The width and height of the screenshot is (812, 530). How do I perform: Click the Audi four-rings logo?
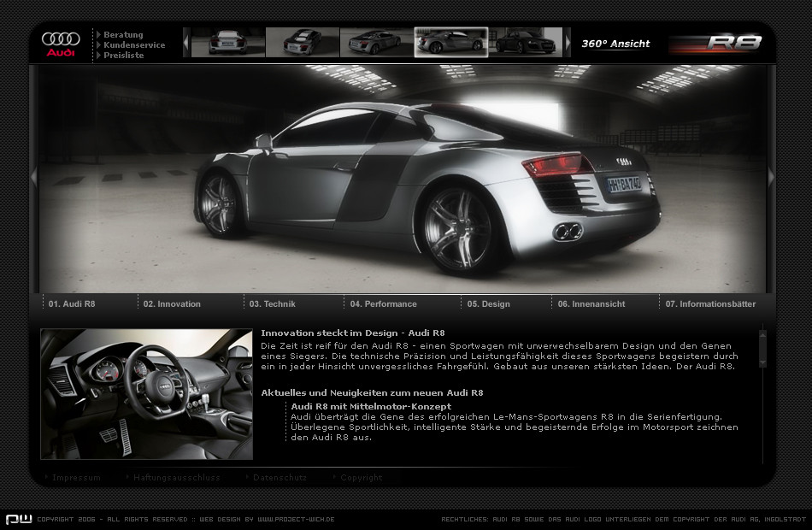pos(61,44)
